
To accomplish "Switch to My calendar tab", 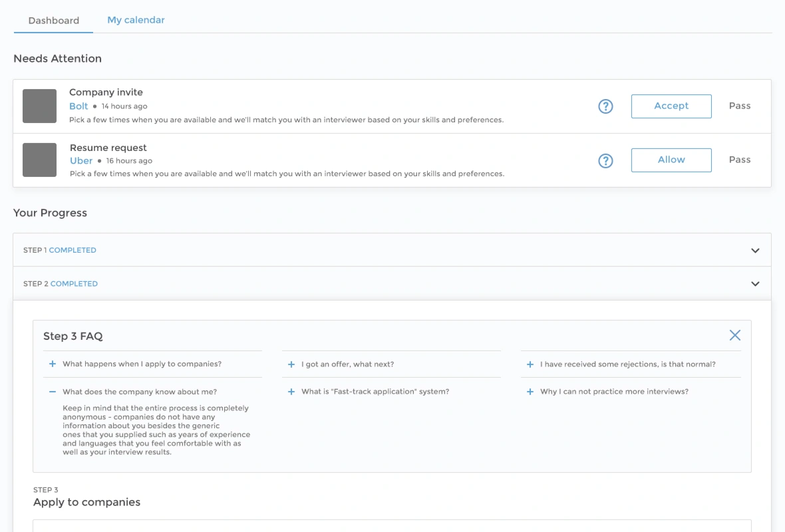I will [136, 20].
